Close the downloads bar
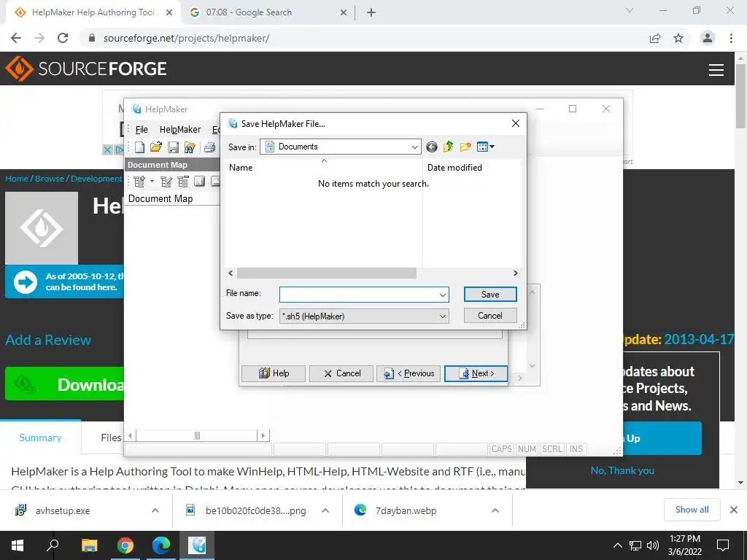The height and width of the screenshot is (560, 747). point(734,510)
